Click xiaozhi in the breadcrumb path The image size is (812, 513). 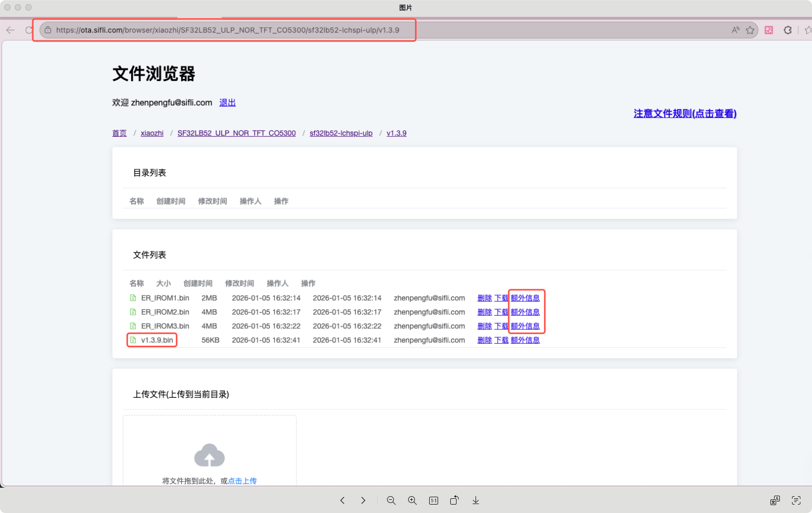[x=152, y=133]
